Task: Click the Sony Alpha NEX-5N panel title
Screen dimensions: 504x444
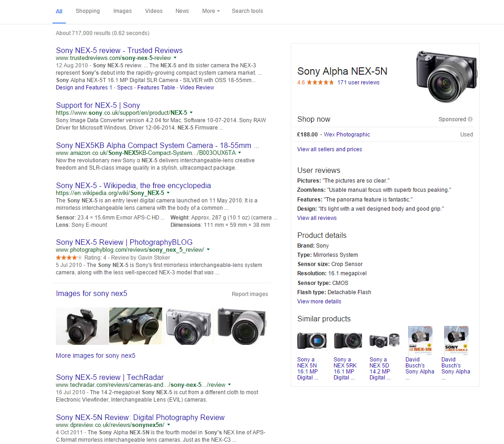Action: [342, 71]
